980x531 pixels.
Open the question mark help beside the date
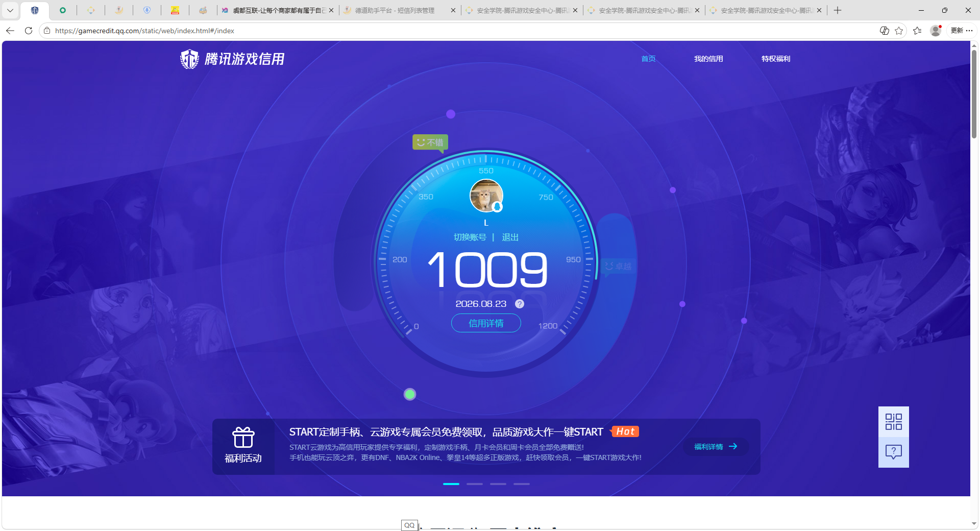coord(520,304)
